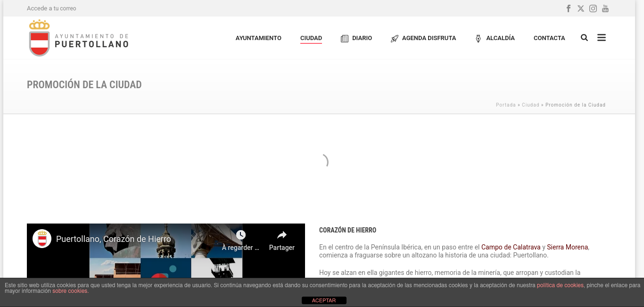Click the Ayuntamiento de Puertollano logo

(79, 38)
